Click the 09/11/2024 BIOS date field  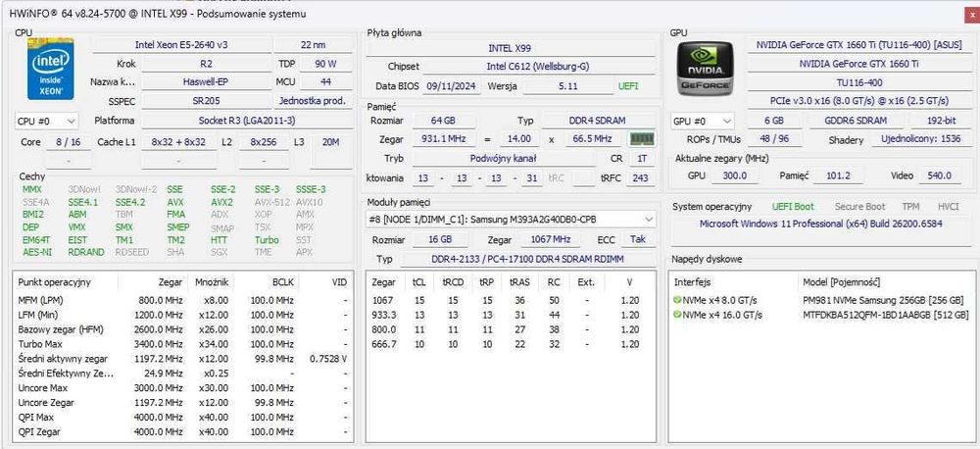click(452, 86)
